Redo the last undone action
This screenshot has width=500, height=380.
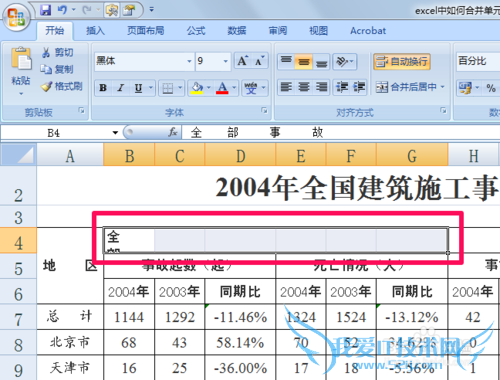[87, 10]
